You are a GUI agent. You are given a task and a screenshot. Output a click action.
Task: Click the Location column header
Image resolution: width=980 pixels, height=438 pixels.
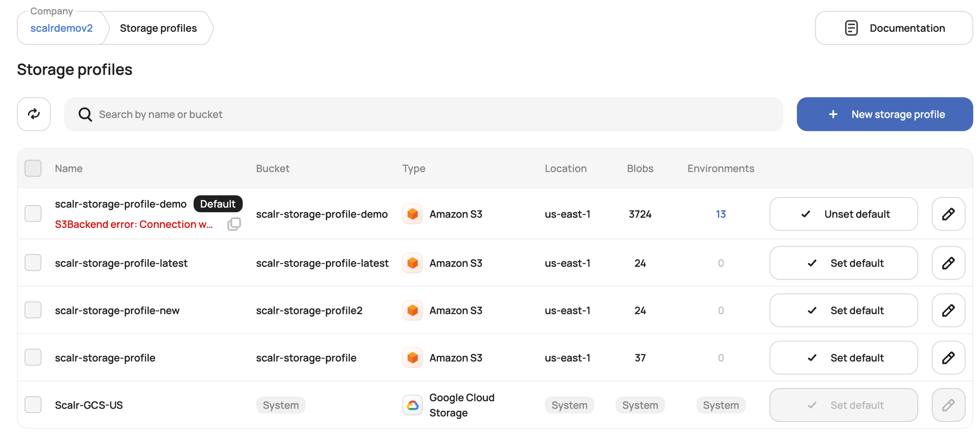click(x=565, y=169)
